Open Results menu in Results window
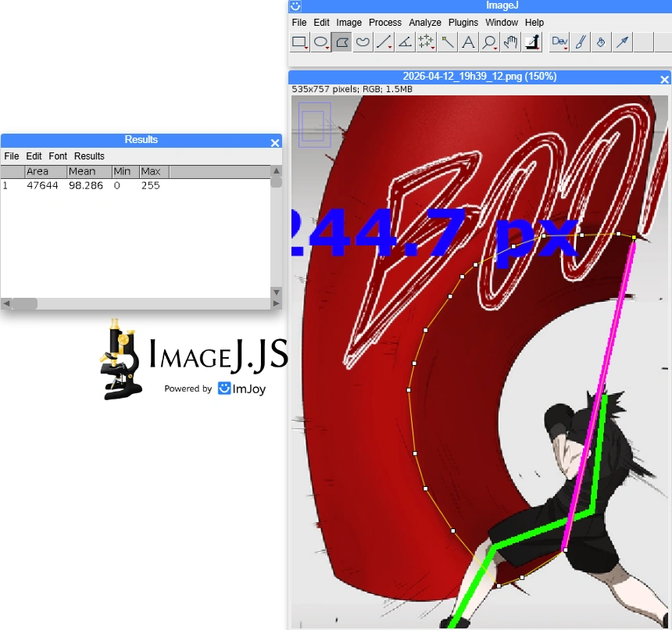 coord(89,156)
